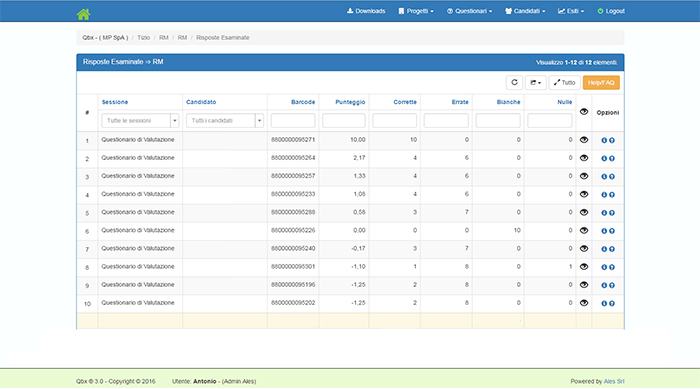The height and width of the screenshot is (389, 700).
Task: Focus the Errate filter field
Action: tap(446, 121)
